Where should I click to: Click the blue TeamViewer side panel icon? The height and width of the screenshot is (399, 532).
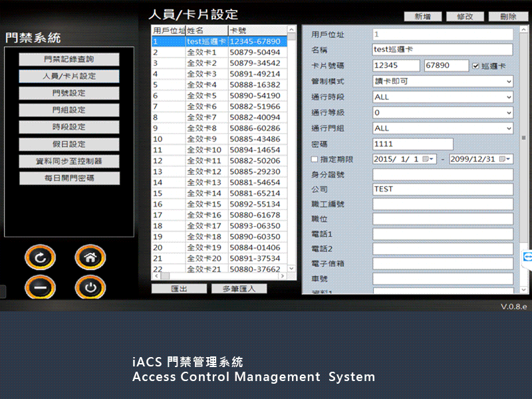pos(527,257)
